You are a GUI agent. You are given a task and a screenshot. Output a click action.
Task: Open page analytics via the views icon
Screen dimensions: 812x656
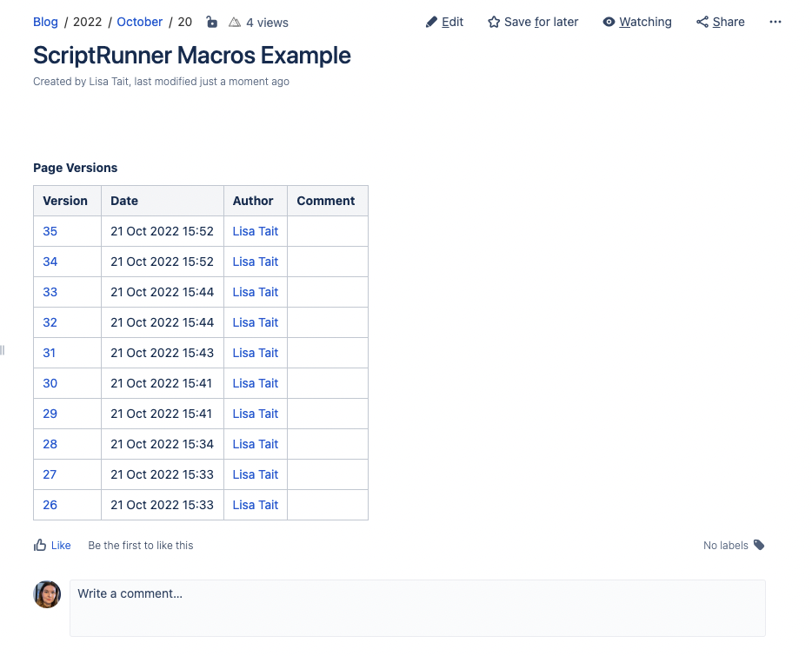click(x=235, y=23)
